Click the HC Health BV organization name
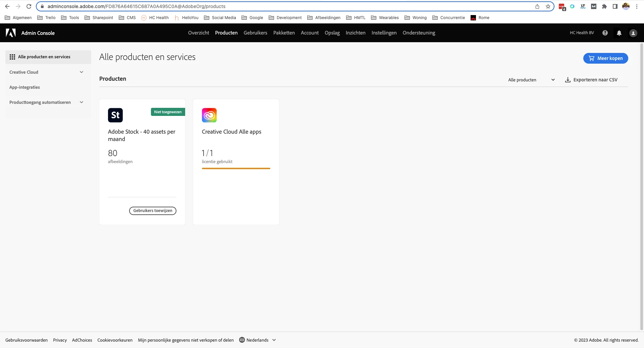Viewport: 644px width, 348px height. coord(582,33)
